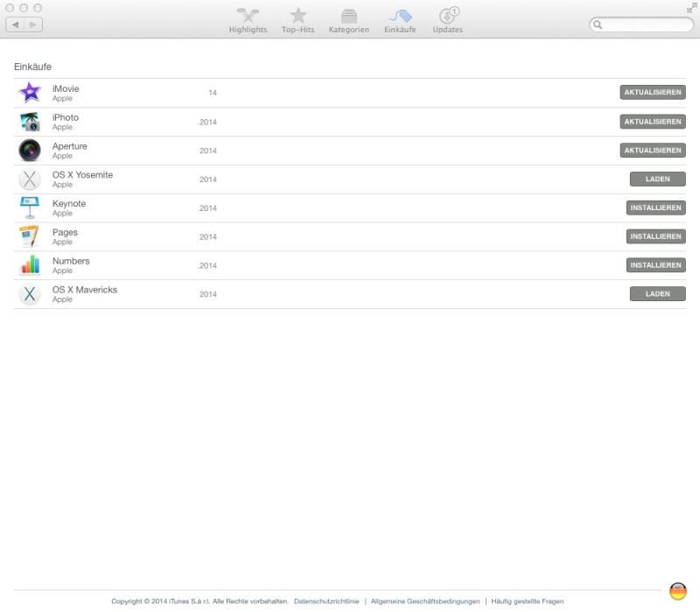This screenshot has width=700, height=612.
Task: Update iPhoto with Aktualisieren button
Action: [x=653, y=122]
